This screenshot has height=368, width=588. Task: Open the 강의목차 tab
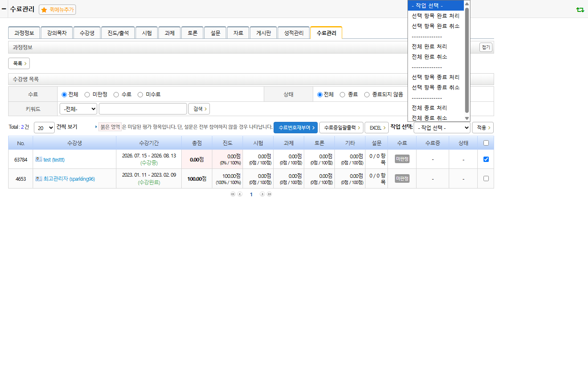[x=57, y=33]
